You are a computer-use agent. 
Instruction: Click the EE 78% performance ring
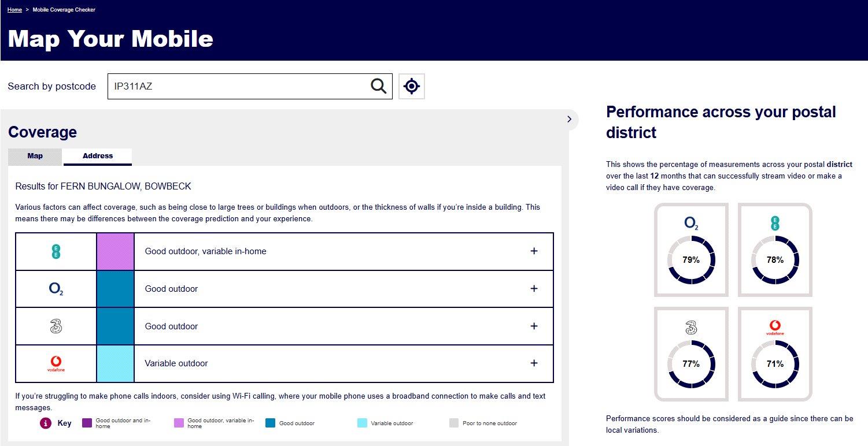(x=775, y=260)
